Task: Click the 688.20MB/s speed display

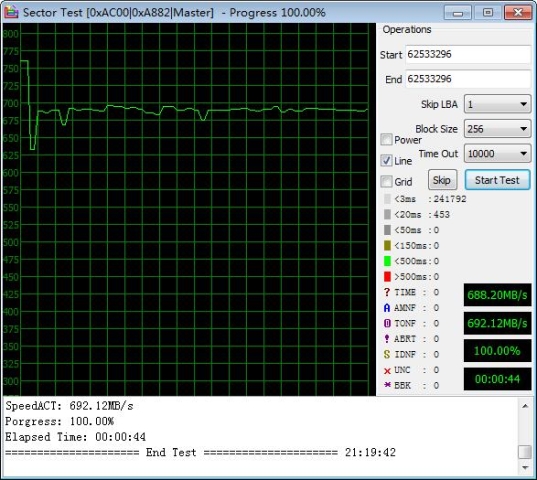Action: pos(497,295)
